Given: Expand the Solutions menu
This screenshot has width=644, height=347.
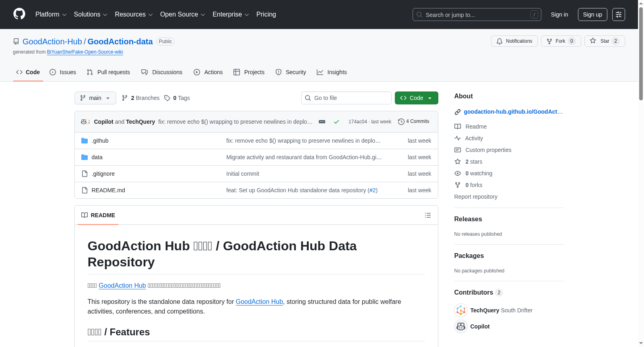Looking at the screenshot, I should [x=91, y=15].
